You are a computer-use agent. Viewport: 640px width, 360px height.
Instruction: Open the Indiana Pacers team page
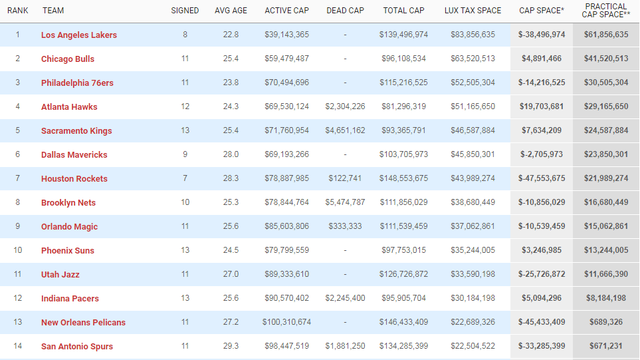pos(70,299)
